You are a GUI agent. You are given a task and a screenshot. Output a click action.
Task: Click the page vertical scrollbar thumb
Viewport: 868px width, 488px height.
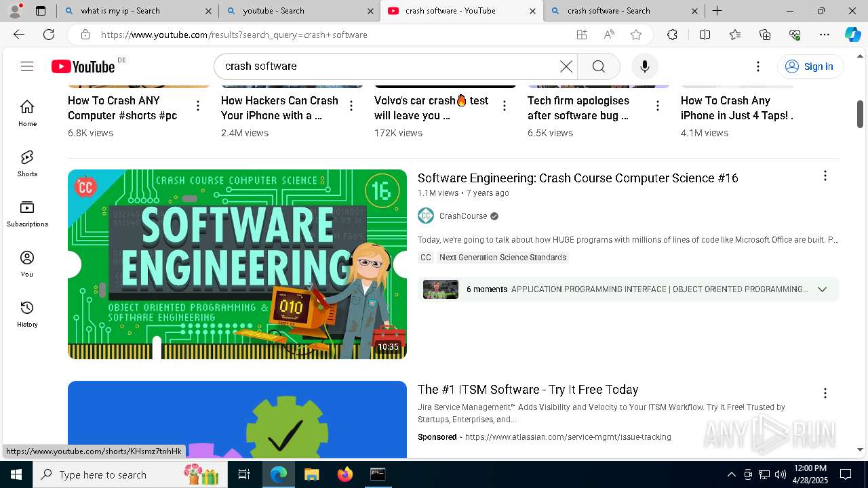(x=860, y=113)
